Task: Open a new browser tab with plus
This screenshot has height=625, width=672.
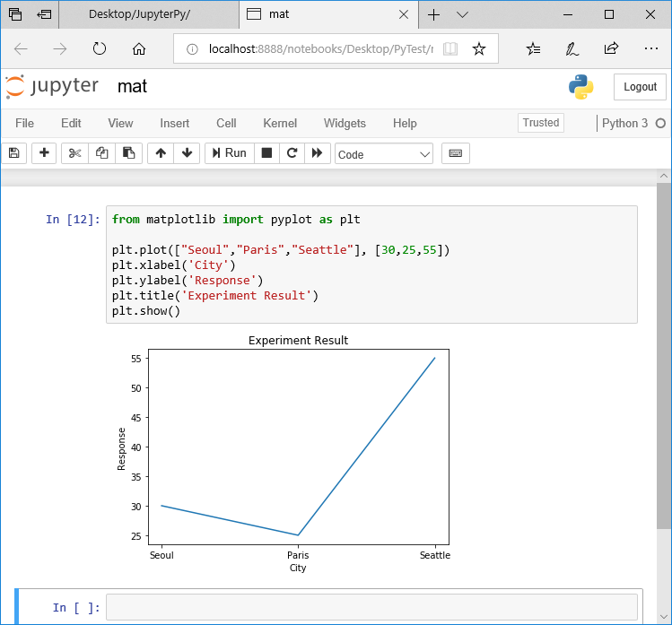Action: pyautogui.click(x=433, y=14)
